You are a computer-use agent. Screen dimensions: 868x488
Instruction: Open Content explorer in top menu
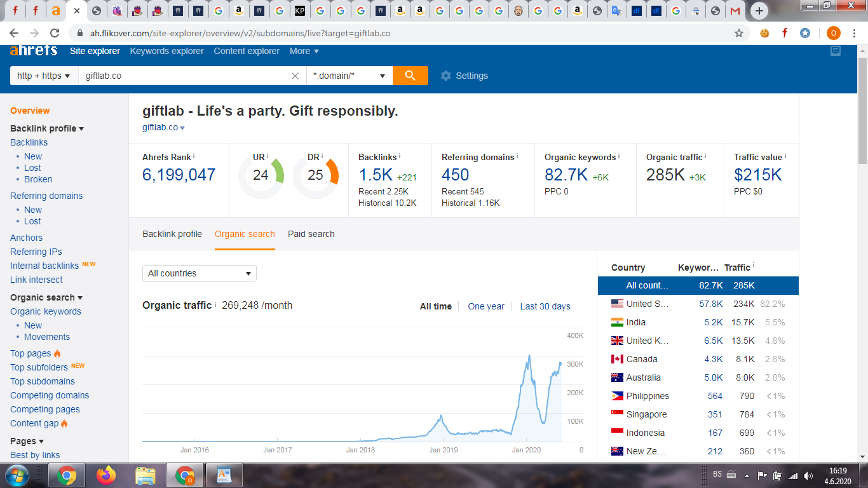(x=247, y=51)
